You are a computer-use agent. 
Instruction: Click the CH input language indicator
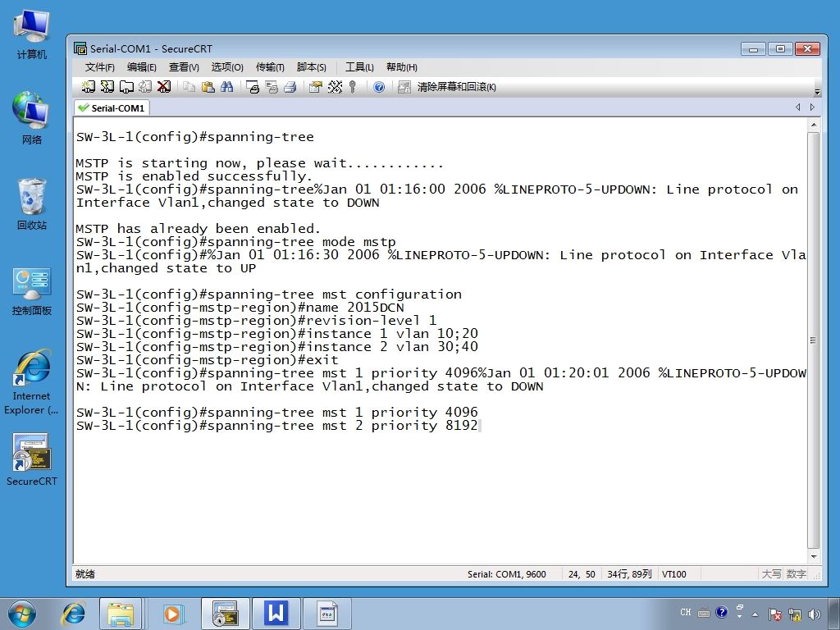[x=686, y=612]
